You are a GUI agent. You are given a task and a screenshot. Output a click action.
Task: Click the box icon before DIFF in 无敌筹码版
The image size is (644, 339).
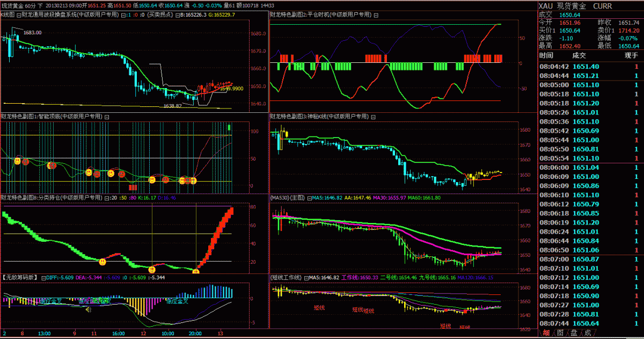(42, 278)
